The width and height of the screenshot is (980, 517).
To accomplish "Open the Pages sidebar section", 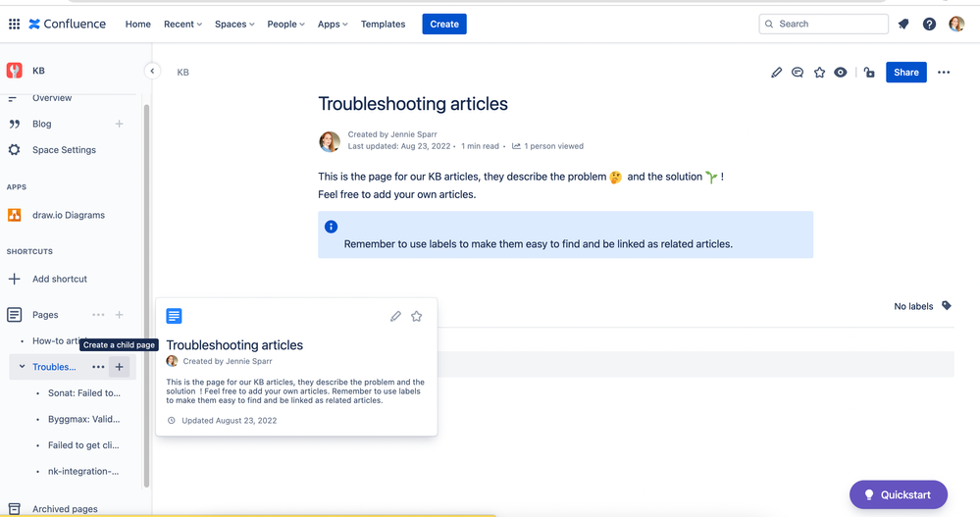I will (x=45, y=315).
